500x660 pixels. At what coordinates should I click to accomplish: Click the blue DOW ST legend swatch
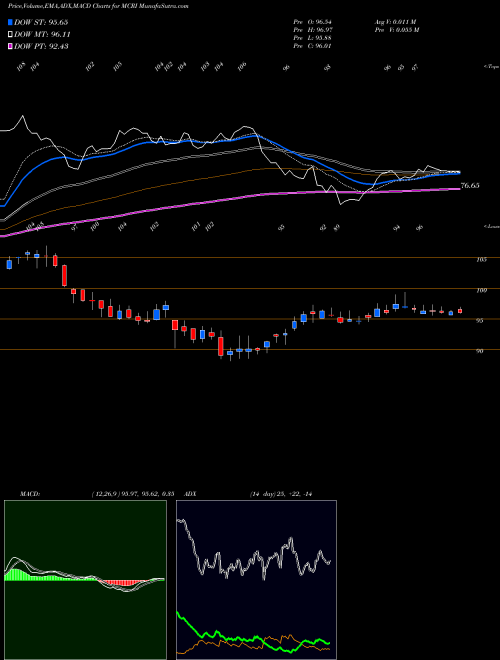tap(11, 23)
